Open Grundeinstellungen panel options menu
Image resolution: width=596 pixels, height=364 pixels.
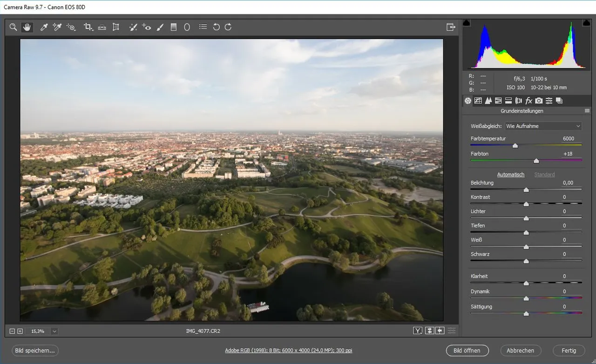pos(587,111)
